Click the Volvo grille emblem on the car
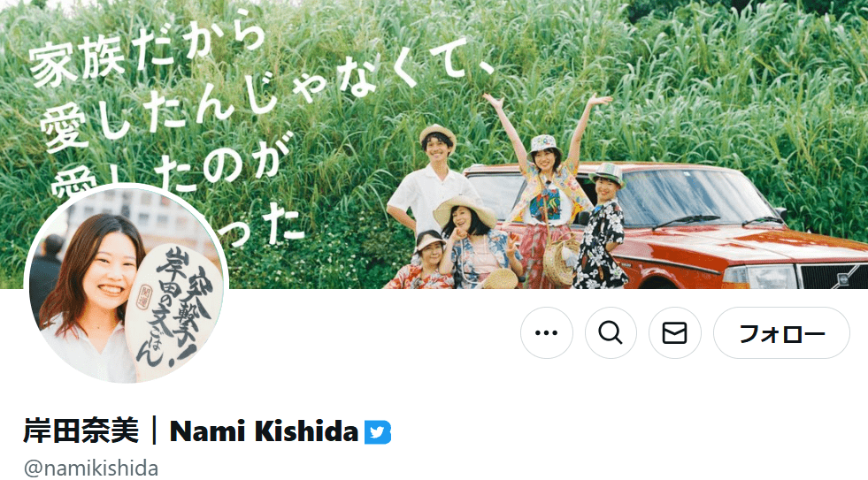This screenshot has width=868, height=480. pos(842,278)
